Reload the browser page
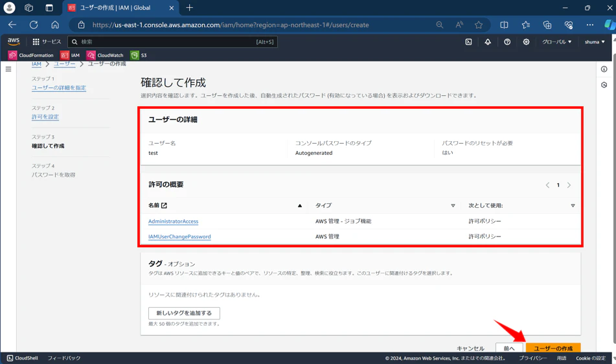The image size is (616, 364). (x=34, y=25)
